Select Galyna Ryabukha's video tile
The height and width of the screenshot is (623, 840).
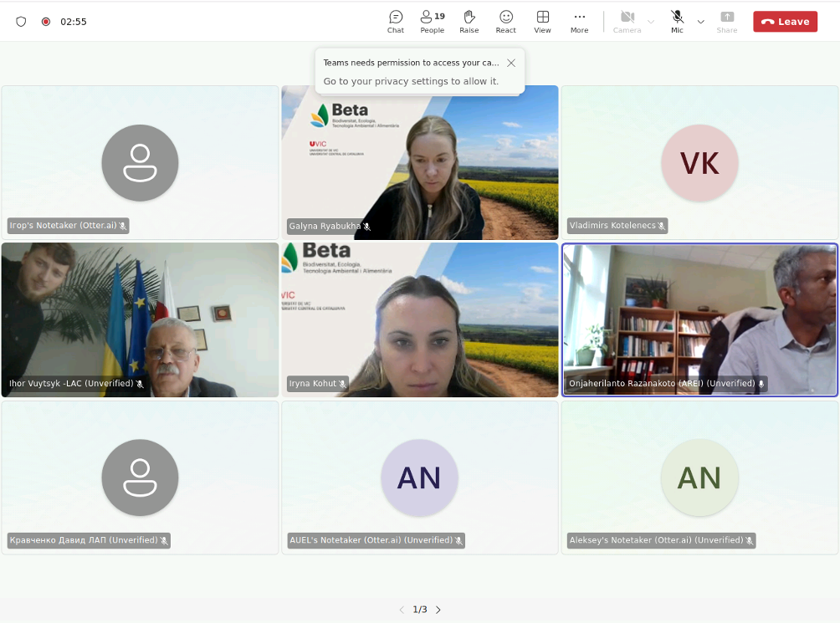pyautogui.click(x=420, y=162)
